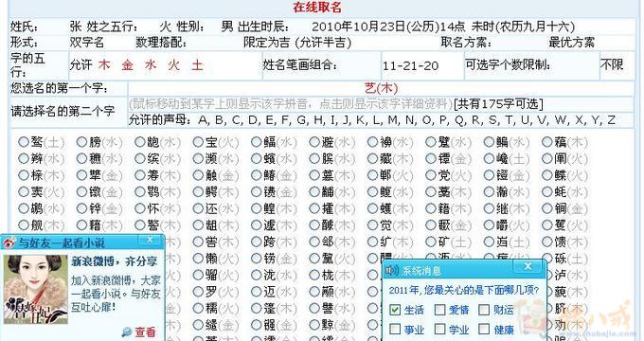Click the stroke combination value 11-21-20
This screenshot has width=644, height=341.
tap(411, 65)
